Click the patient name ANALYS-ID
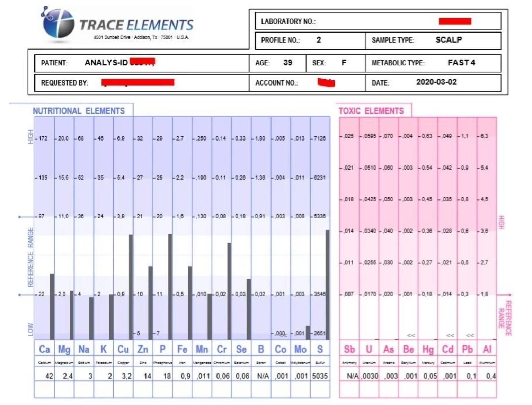This screenshot has height=405, width=532. (x=106, y=63)
